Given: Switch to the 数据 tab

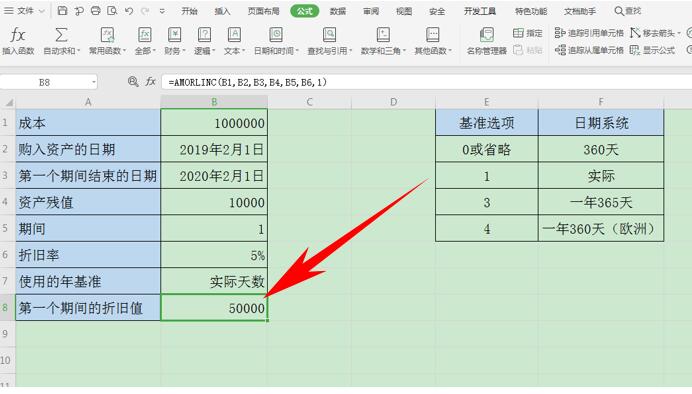Looking at the screenshot, I should [338, 11].
